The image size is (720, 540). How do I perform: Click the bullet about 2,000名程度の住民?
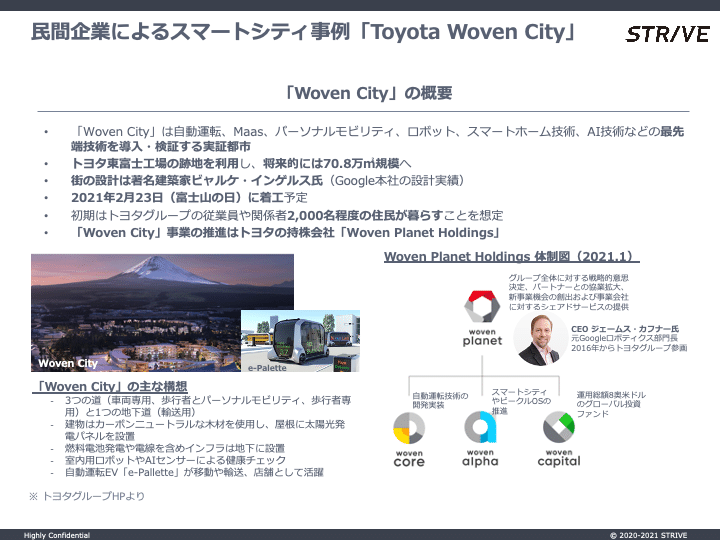point(287,215)
